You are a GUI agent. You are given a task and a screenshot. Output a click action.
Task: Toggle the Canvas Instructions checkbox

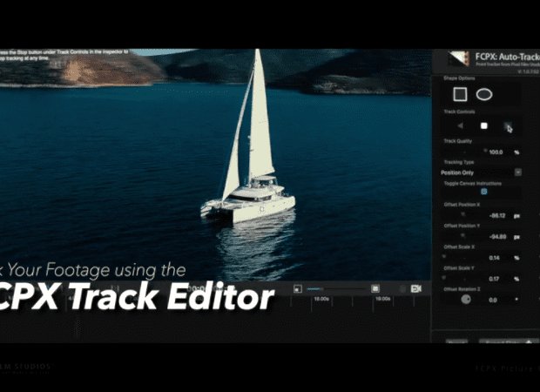click(x=484, y=192)
